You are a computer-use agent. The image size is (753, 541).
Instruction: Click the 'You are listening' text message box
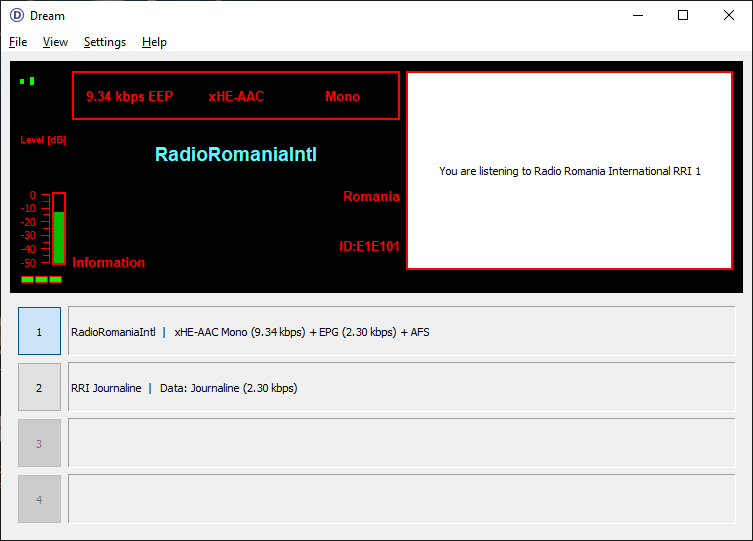tap(569, 171)
